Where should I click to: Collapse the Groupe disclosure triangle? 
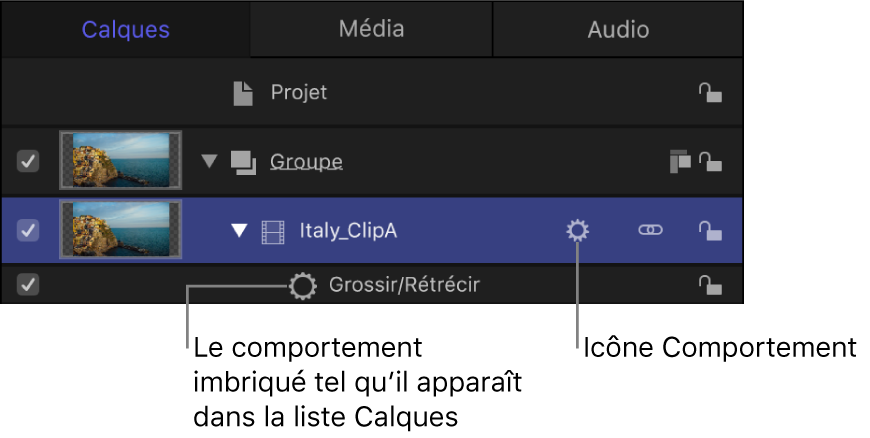coord(208,161)
